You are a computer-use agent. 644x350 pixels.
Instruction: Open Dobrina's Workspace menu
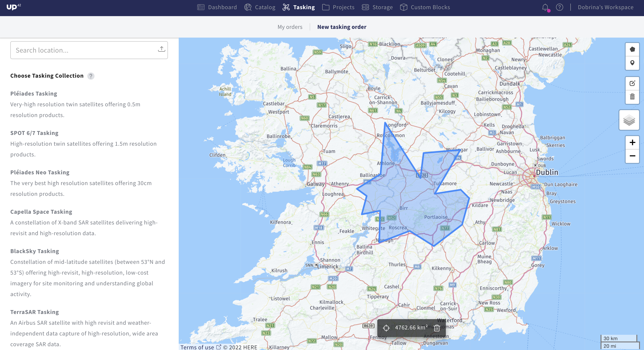pyautogui.click(x=605, y=7)
